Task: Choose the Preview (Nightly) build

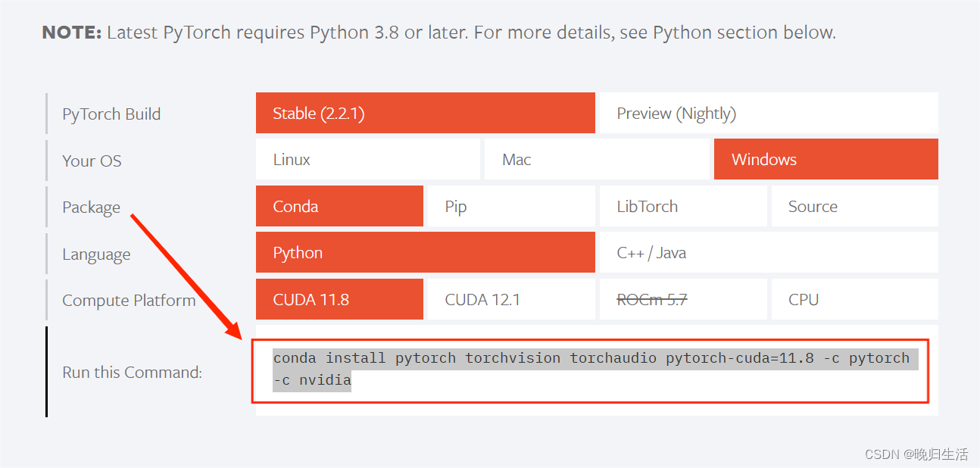Action: 769,113
